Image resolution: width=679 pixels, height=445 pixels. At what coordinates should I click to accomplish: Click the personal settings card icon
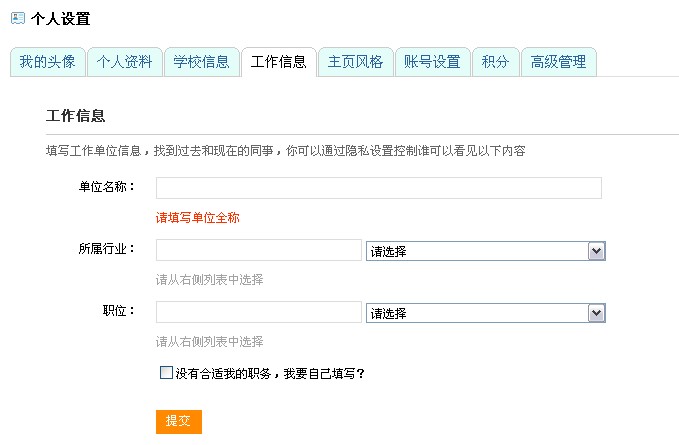[18, 18]
